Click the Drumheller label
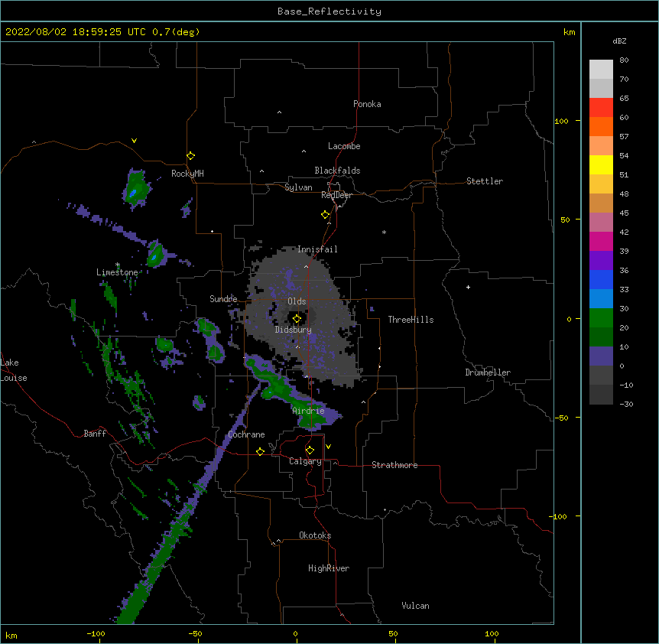 point(488,372)
